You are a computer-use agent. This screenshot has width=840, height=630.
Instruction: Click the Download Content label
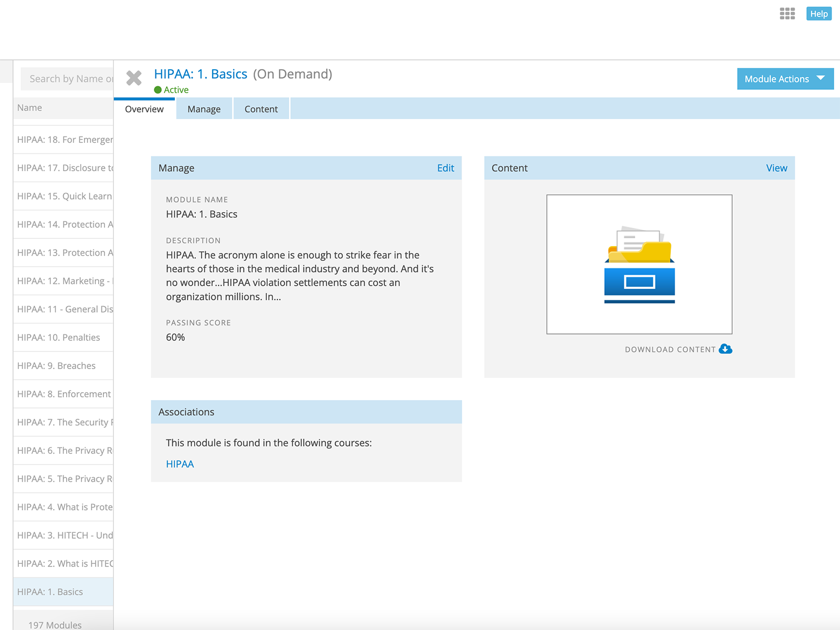click(x=670, y=350)
